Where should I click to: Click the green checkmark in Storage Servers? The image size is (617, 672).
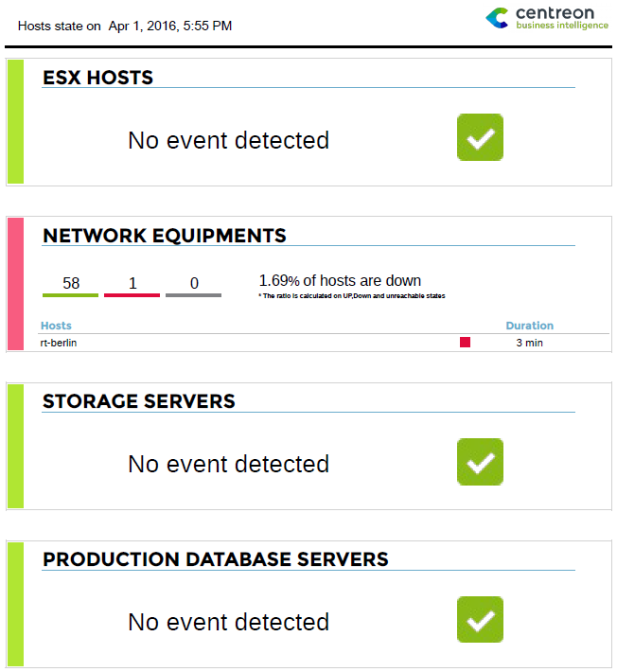click(480, 462)
